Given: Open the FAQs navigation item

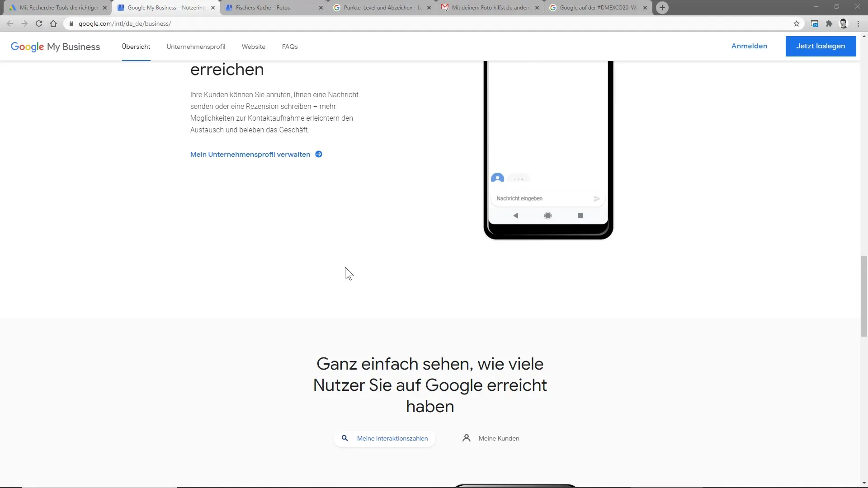Looking at the screenshot, I should [290, 47].
